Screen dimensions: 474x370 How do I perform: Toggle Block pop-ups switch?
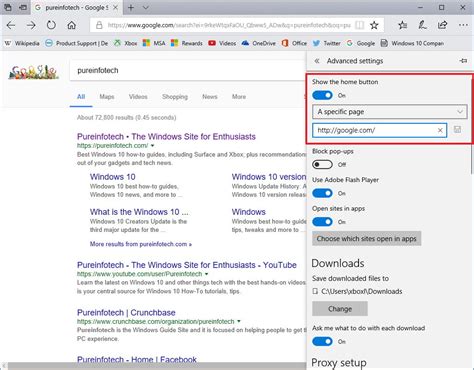(322, 164)
